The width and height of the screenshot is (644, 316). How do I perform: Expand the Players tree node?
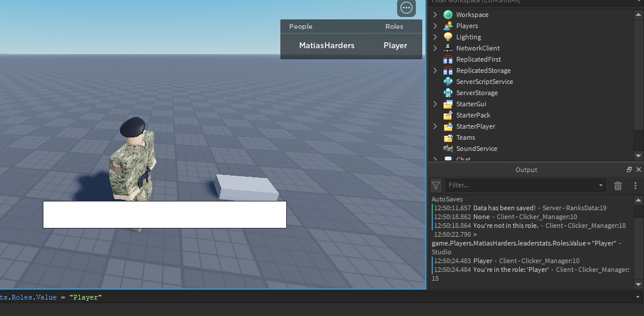coord(435,26)
